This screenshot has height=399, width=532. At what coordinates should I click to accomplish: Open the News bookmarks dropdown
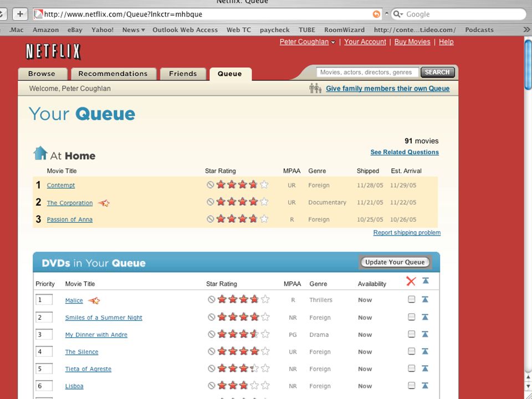pyautogui.click(x=134, y=30)
